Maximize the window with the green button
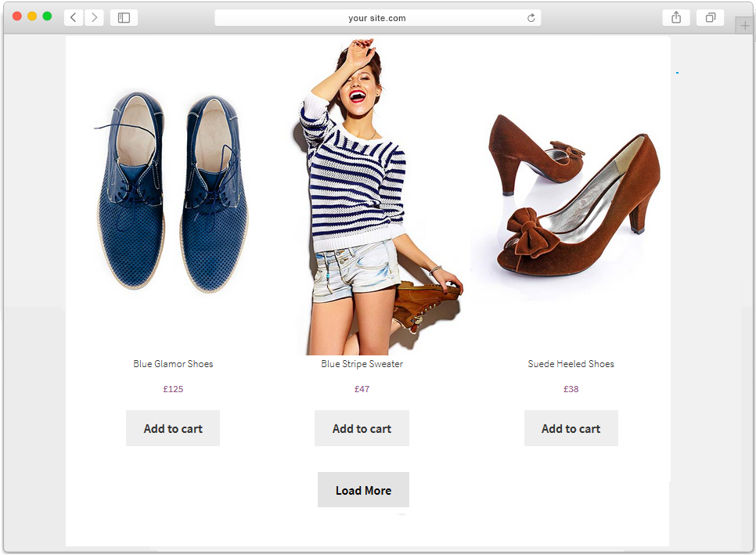The height and width of the screenshot is (555, 756). click(47, 16)
